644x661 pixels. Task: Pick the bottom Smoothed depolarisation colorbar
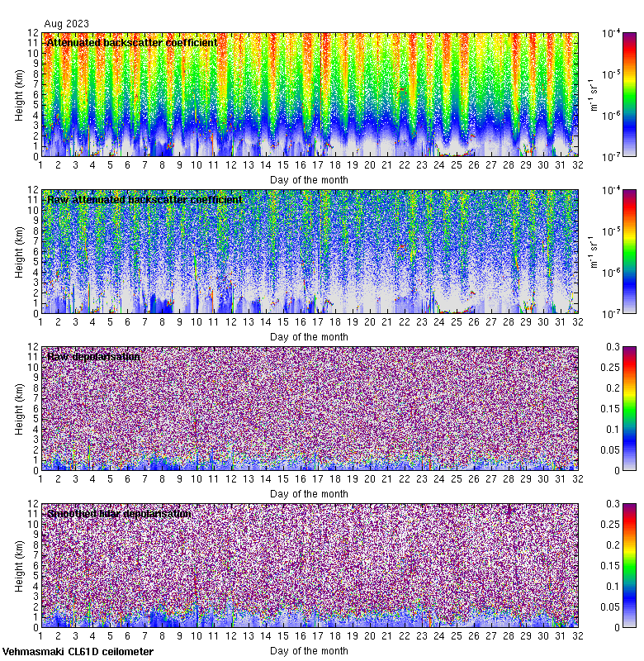click(629, 565)
